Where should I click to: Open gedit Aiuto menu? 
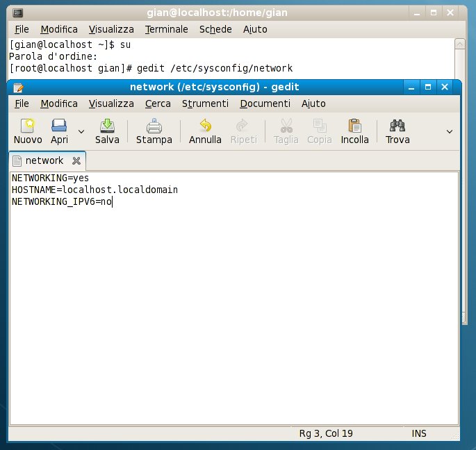click(x=313, y=103)
